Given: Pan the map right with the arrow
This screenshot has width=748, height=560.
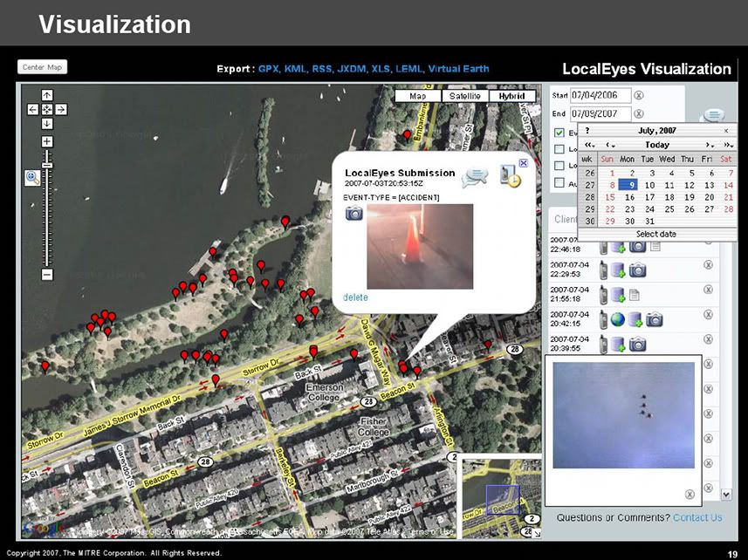Looking at the screenshot, I should 61,110.
